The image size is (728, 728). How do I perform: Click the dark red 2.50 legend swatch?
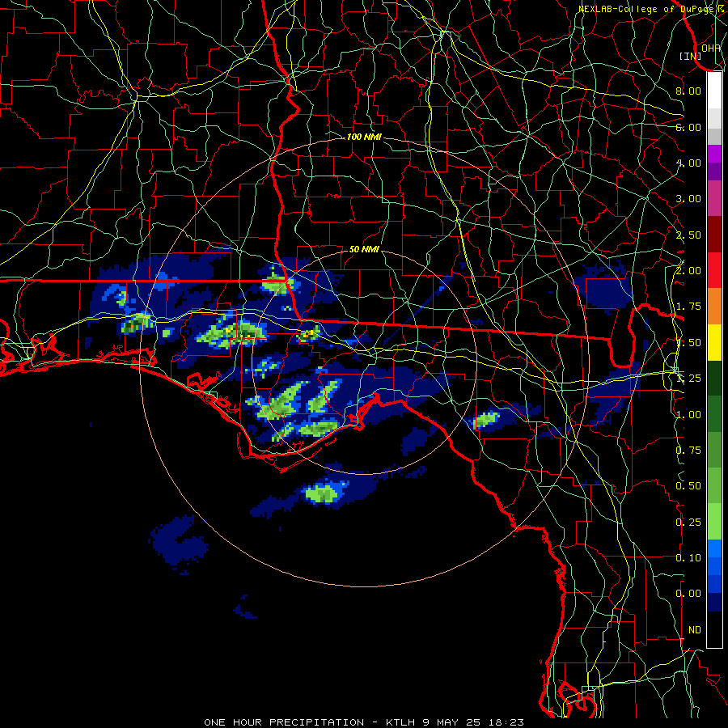click(714, 235)
